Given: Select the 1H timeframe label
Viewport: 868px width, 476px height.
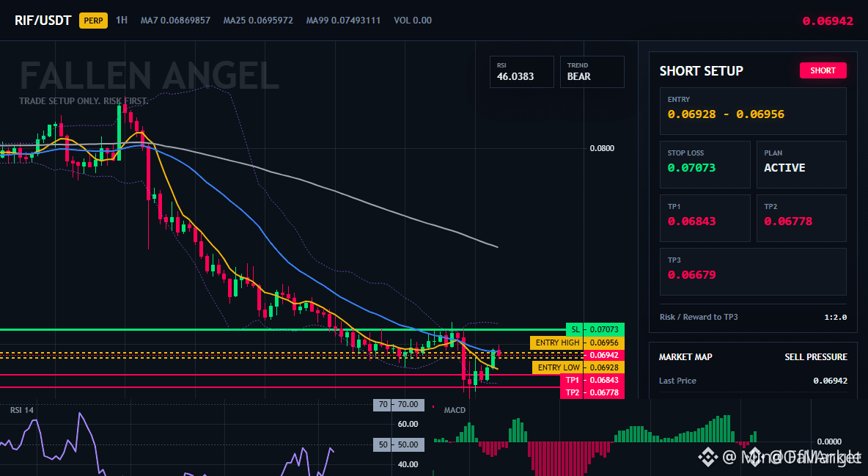Looking at the screenshot, I should 122,20.
